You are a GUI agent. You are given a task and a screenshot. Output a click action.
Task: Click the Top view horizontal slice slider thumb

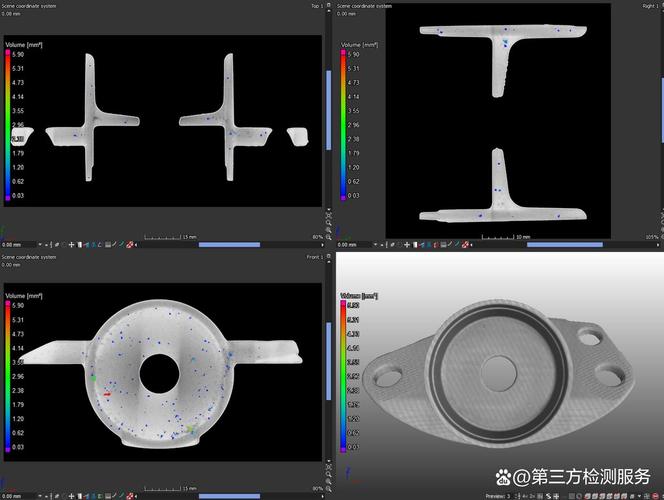pos(230,244)
